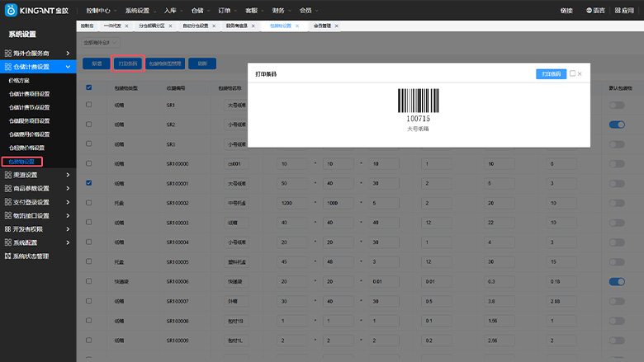Click the third blue toolbar button (type management)

(x=165, y=63)
